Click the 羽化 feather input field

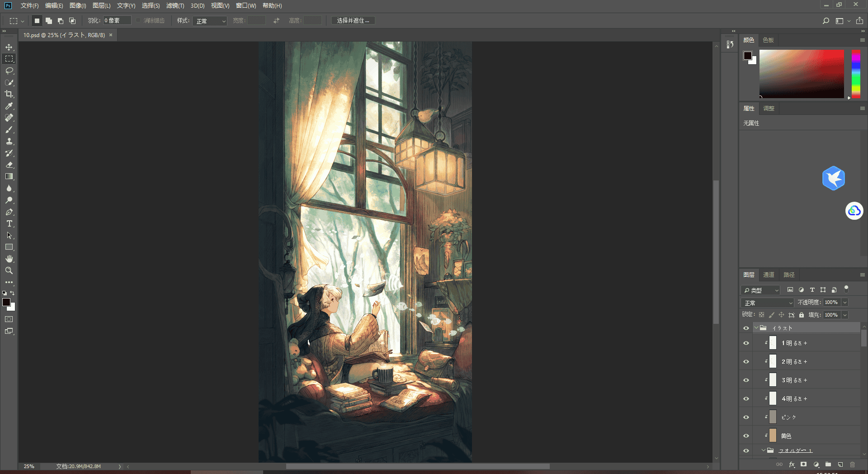pyautogui.click(x=117, y=21)
